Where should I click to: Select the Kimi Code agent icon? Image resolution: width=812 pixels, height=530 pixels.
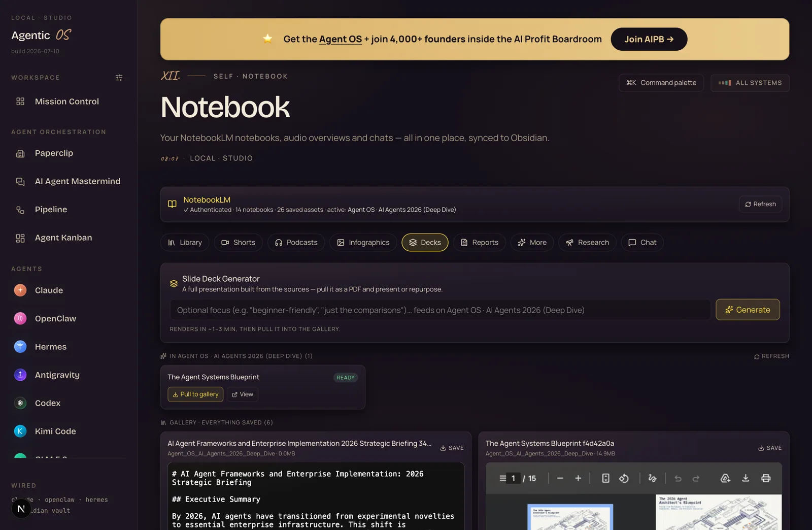click(20, 431)
